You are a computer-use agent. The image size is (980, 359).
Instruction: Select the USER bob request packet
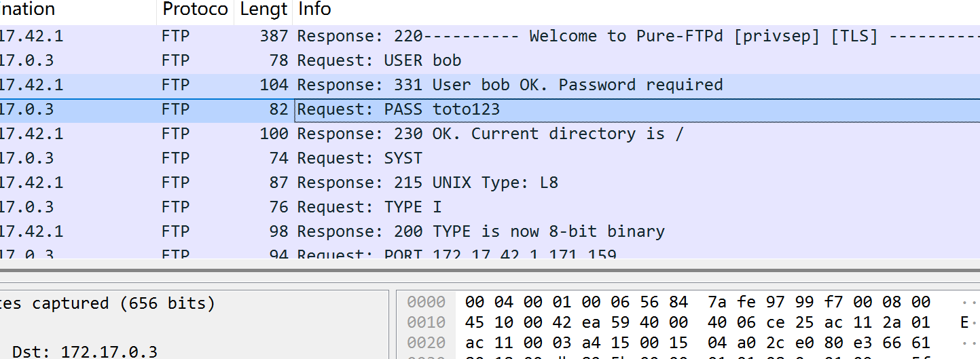coord(379,60)
